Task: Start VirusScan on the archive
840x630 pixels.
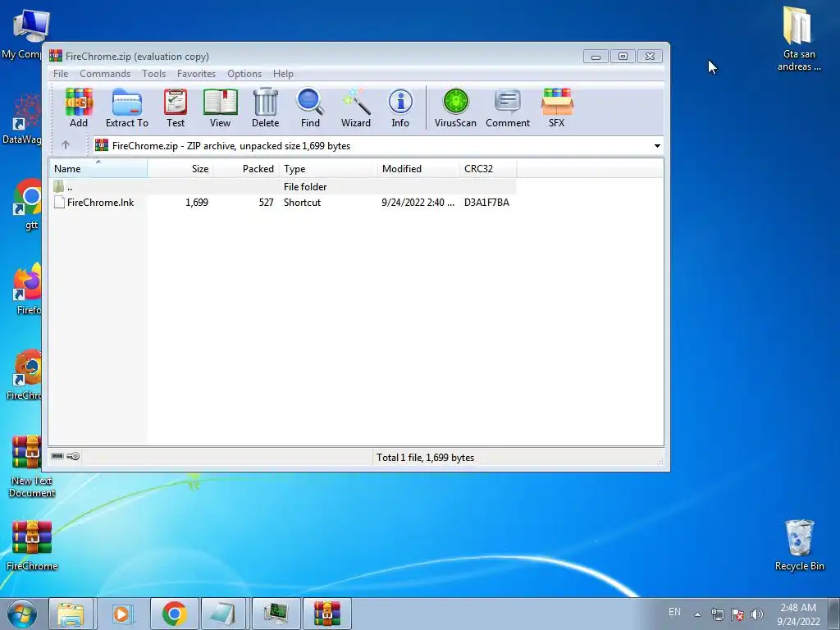Action: 455,107
